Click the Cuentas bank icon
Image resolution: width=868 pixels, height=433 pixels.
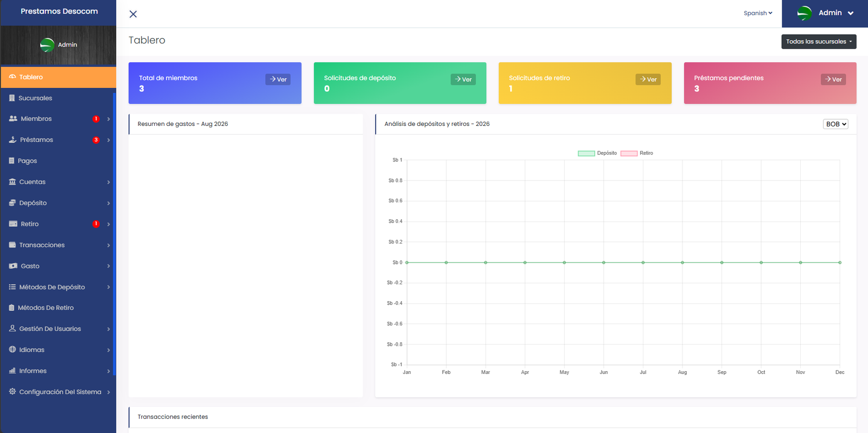coord(12,182)
